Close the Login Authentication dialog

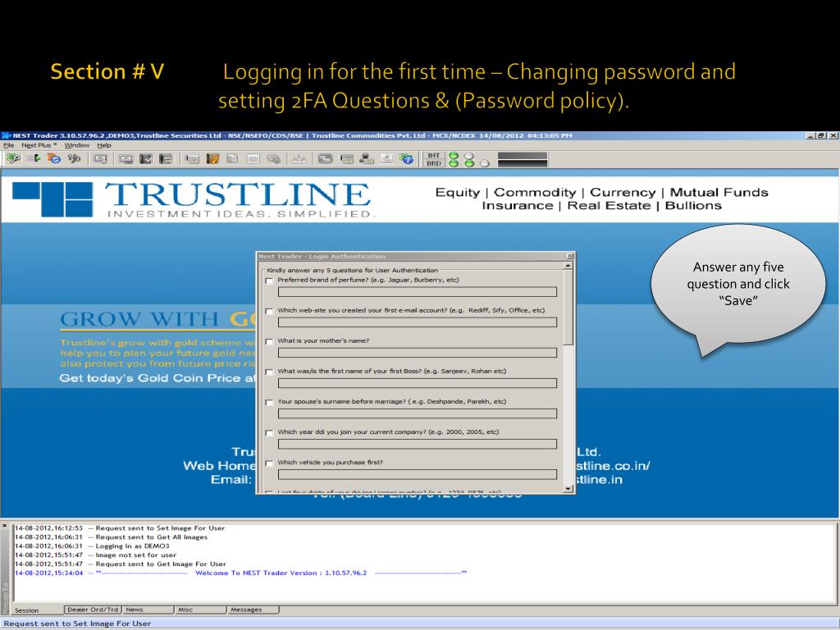click(570, 256)
